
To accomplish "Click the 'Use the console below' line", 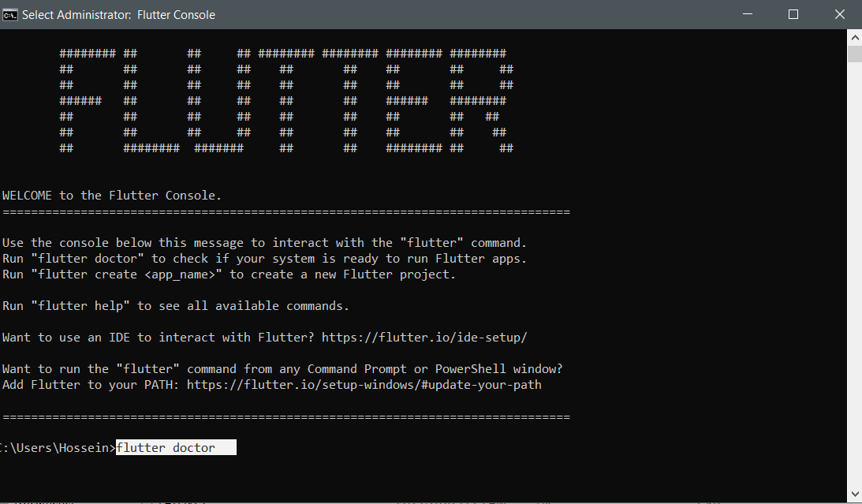I will click(x=264, y=243).
